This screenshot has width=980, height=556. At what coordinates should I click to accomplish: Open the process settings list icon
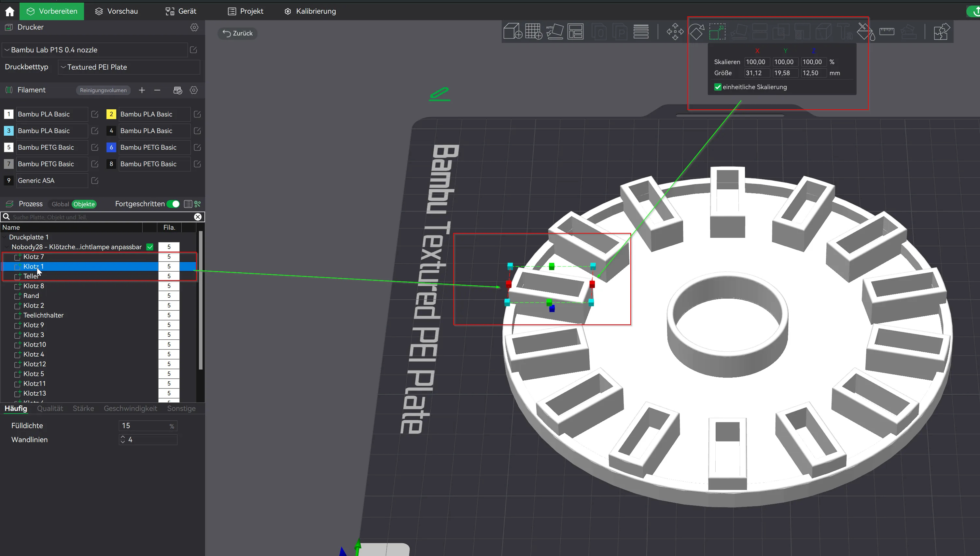click(x=188, y=204)
